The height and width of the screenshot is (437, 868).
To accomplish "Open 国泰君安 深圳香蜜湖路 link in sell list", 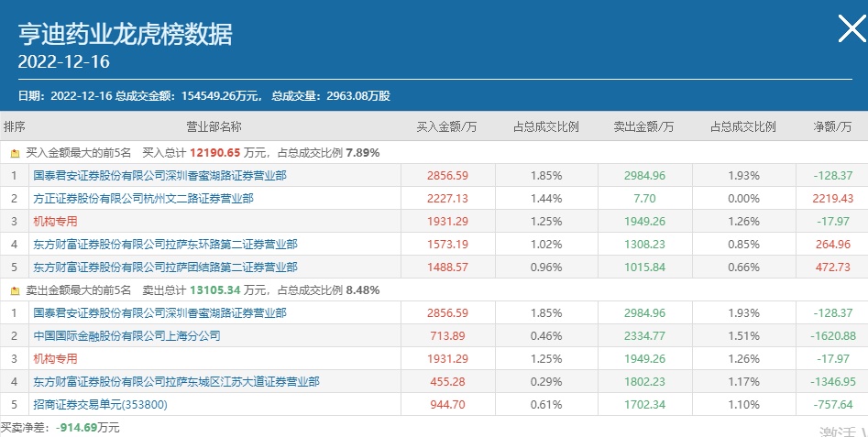I will (x=159, y=312).
